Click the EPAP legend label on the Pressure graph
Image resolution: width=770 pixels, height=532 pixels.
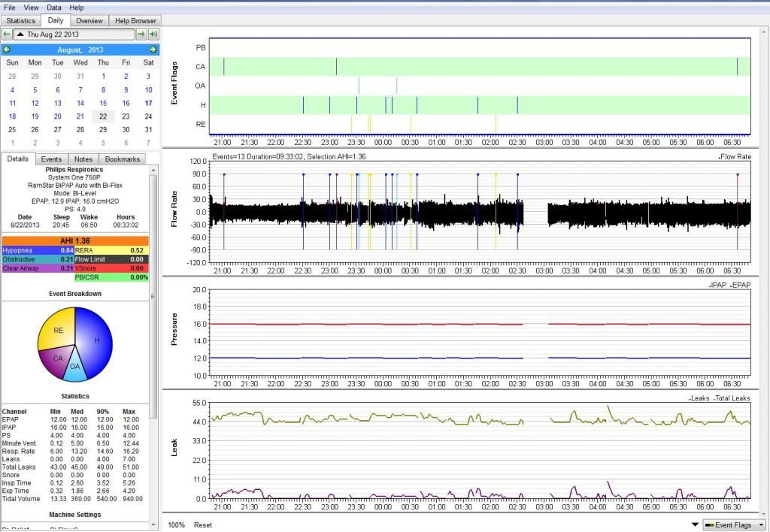[741, 285]
